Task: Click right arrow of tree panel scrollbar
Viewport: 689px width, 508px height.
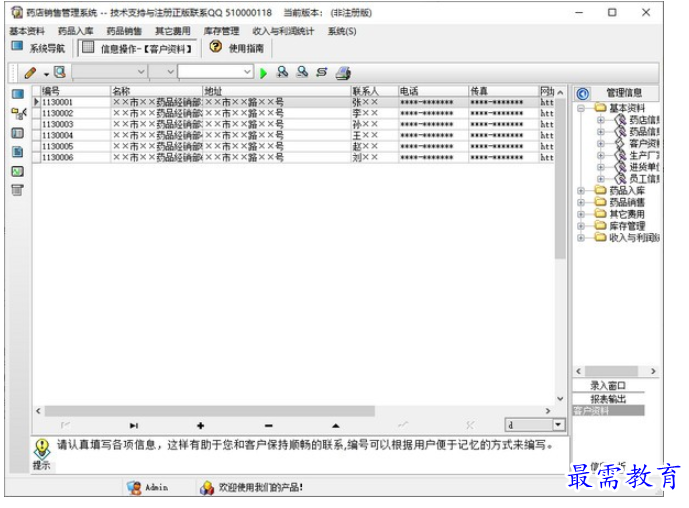Action: [653, 371]
